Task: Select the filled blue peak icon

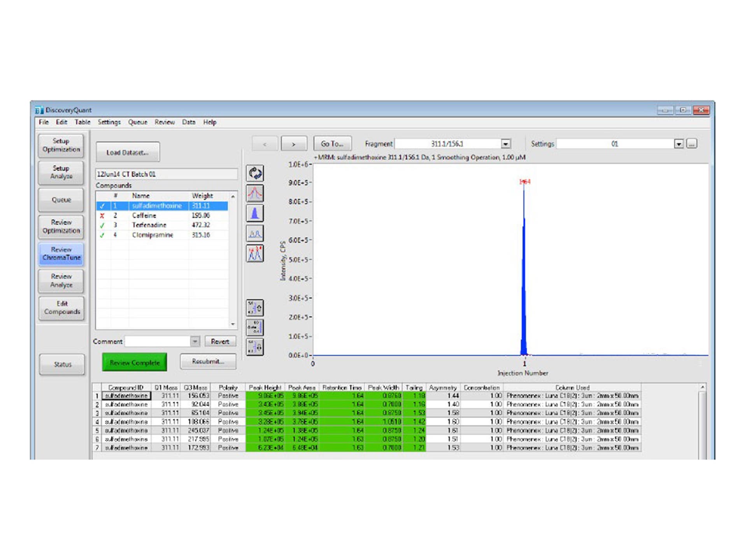Action: tap(255, 213)
